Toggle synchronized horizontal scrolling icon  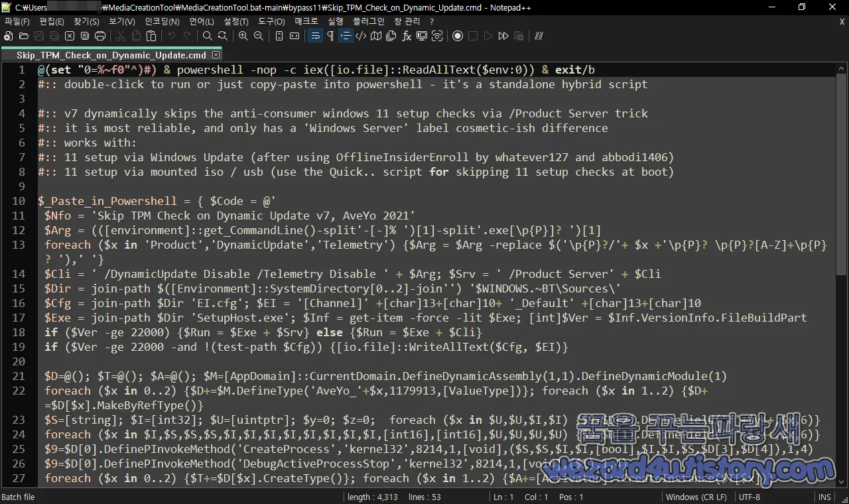coord(294,36)
